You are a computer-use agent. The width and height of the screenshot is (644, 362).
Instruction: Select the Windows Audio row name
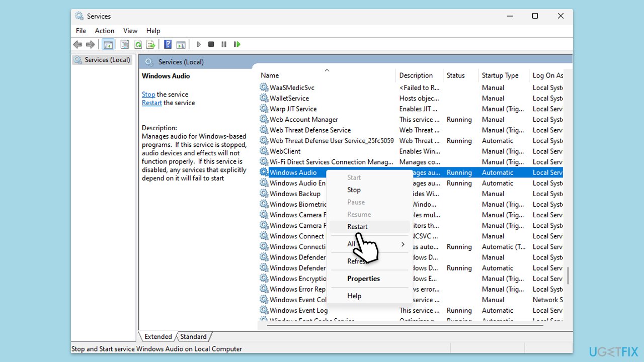coord(293,172)
